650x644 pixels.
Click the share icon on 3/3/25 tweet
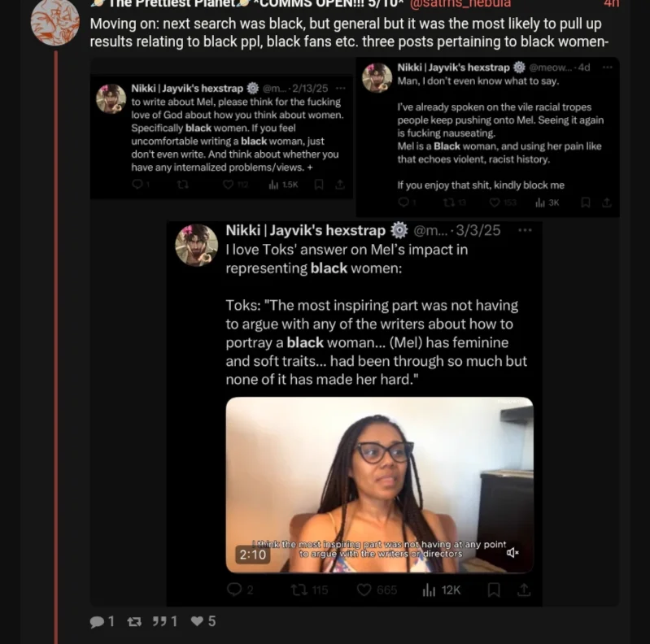click(524, 590)
